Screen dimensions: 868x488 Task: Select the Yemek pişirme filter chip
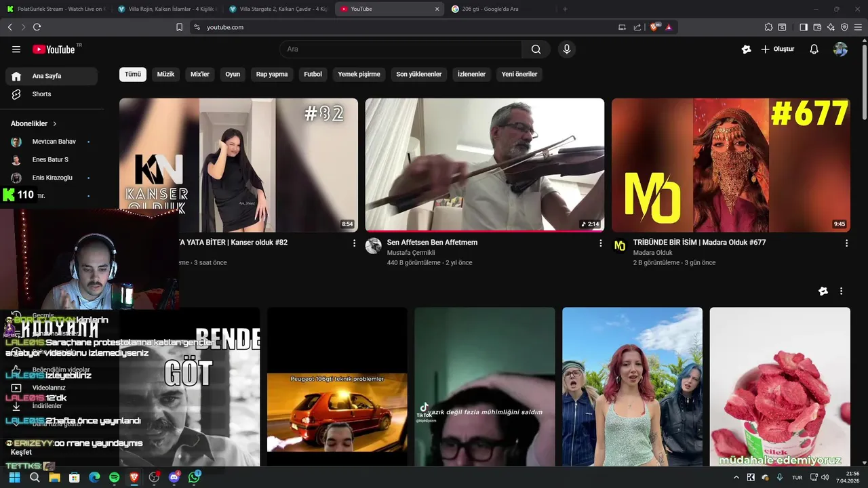[359, 74]
